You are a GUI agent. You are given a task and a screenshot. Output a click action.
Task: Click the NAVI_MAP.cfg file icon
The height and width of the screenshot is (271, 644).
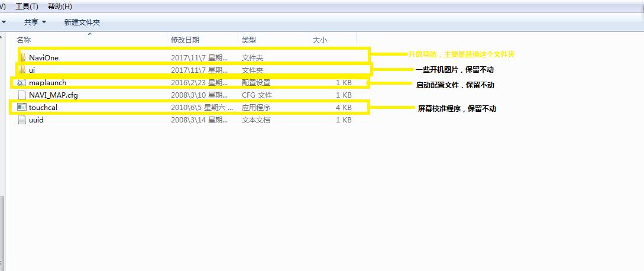(x=22, y=95)
